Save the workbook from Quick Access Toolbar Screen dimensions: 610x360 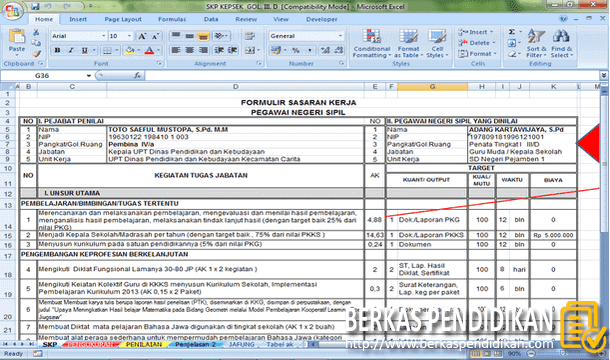(x=35, y=6)
